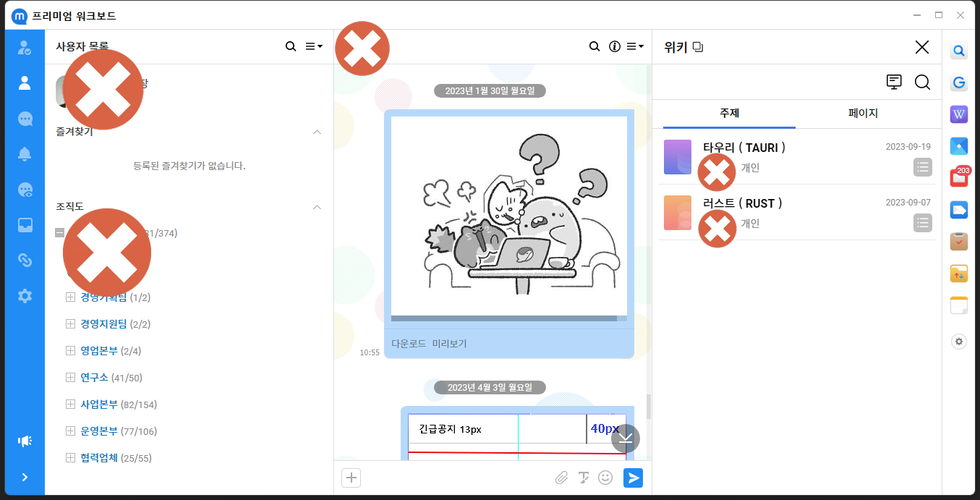Click the chat info icon
Viewport: 980px width, 500px height.
pyautogui.click(x=615, y=46)
